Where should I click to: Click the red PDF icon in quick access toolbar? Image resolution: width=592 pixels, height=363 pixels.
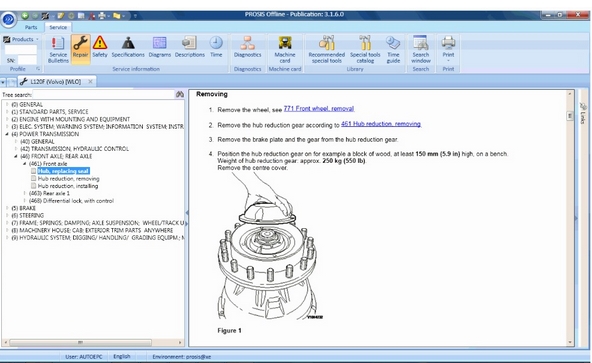click(91, 16)
